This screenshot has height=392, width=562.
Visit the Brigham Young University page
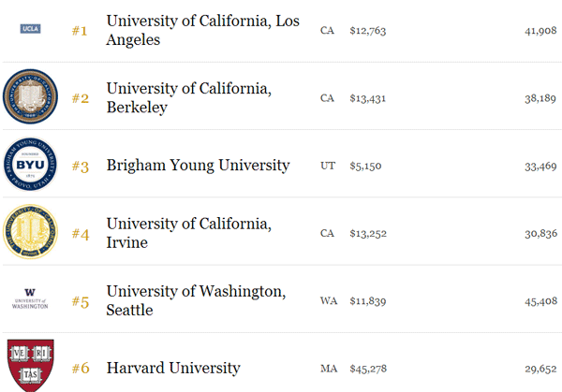coord(198,166)
